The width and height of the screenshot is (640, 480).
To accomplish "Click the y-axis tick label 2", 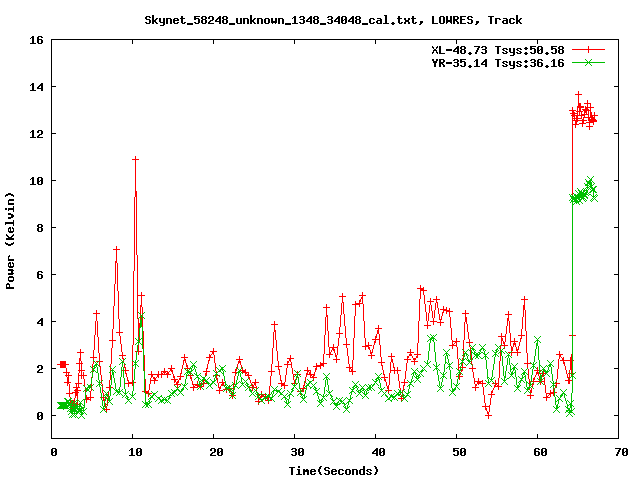I will click(40, 369).
